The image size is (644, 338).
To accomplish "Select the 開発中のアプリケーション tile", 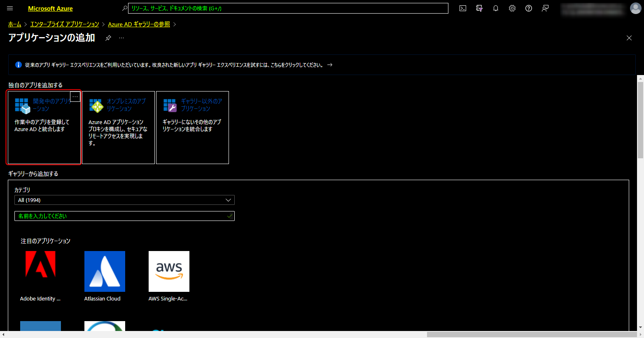I will tap(44, 127).
